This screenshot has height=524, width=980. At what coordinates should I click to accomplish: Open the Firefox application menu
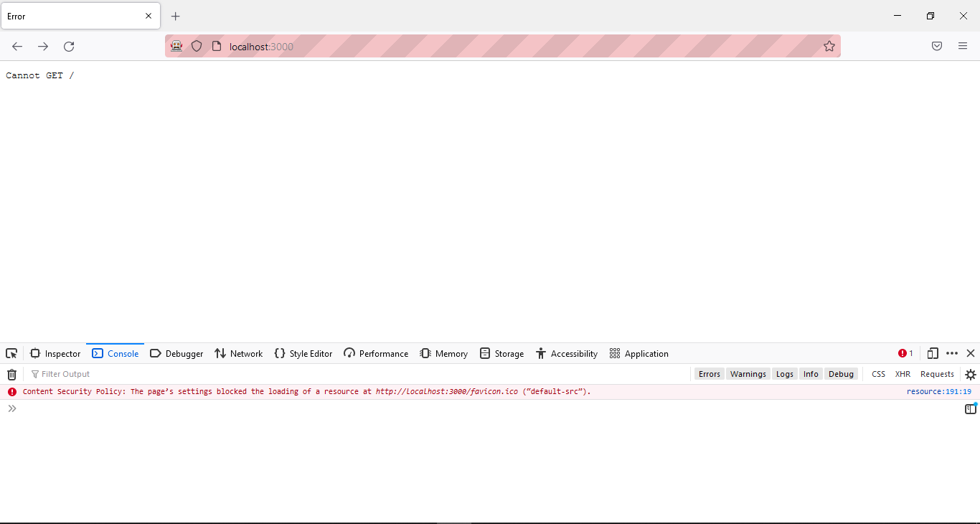coord(963,46)
